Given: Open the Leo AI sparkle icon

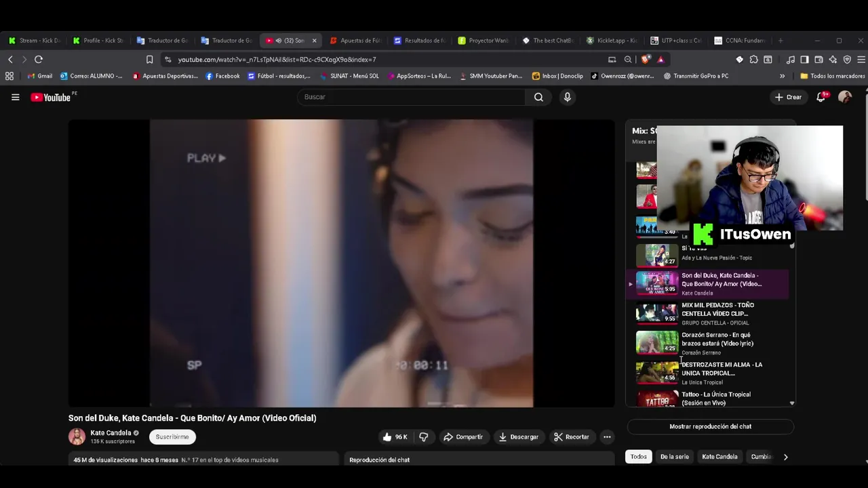Looking at the screenshot, I should [x=833, y=60].
